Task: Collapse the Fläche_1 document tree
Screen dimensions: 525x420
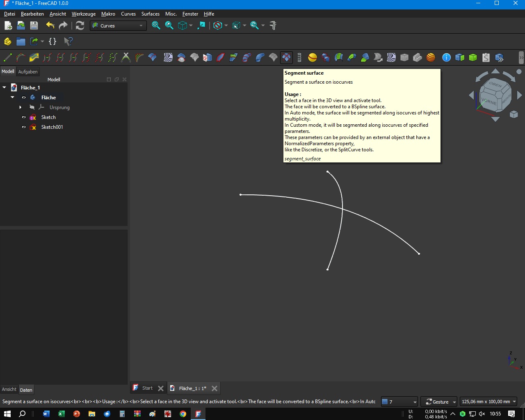Action: click(4, 87)
